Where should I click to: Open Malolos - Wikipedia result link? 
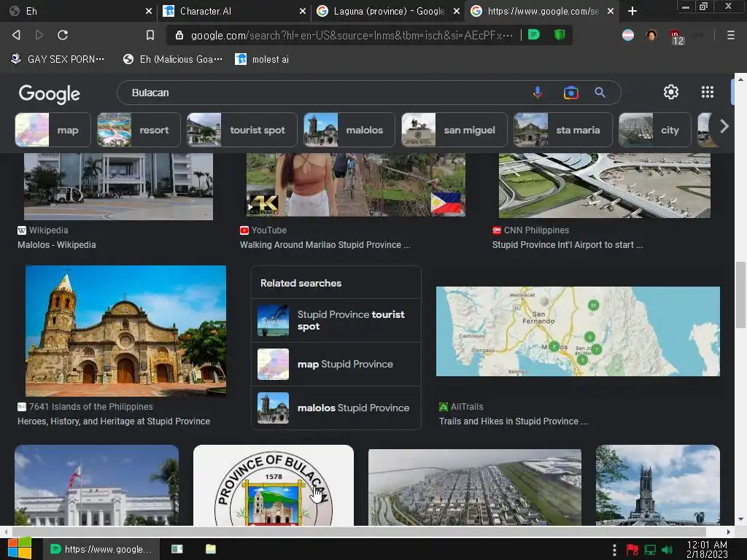click(57, 245)
